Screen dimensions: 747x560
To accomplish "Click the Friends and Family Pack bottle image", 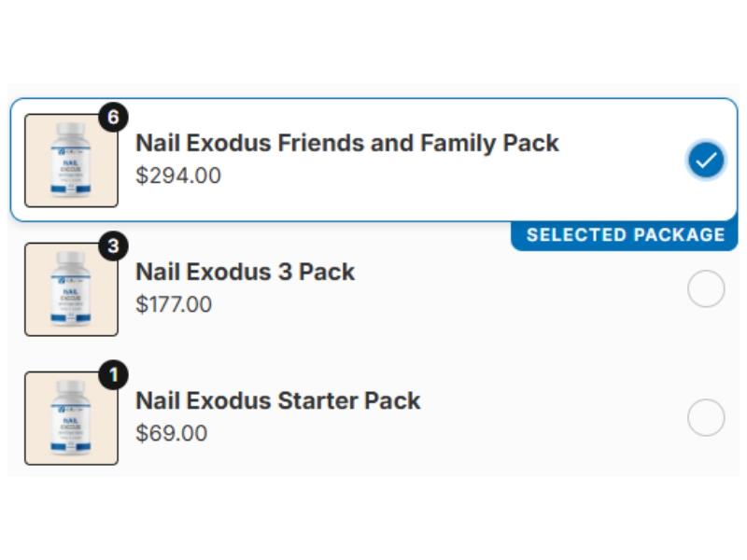I will [71, 161].
